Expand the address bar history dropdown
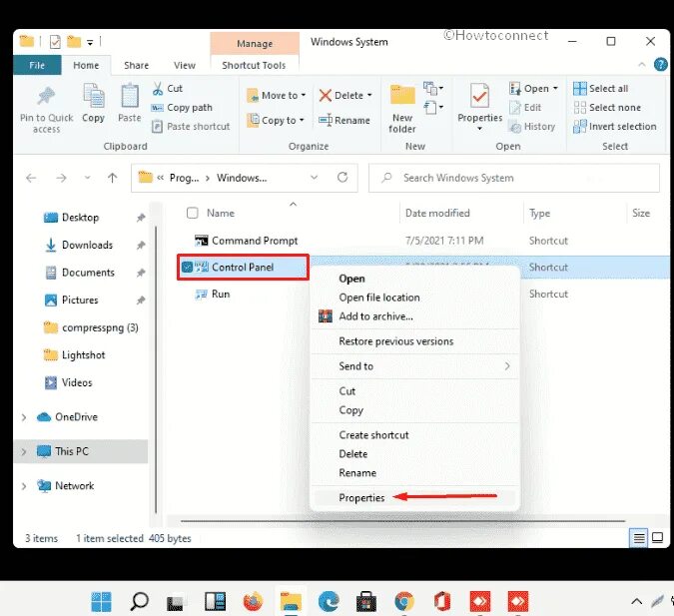This screenshot has width=674, height=616. coord(315,178)
